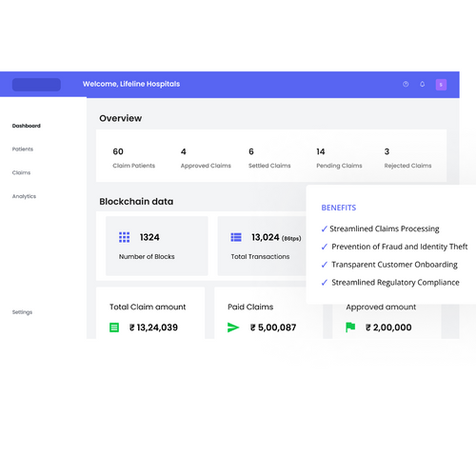
Task: View the 4 Approved Claims stat
Action: [x=206, y=158]
